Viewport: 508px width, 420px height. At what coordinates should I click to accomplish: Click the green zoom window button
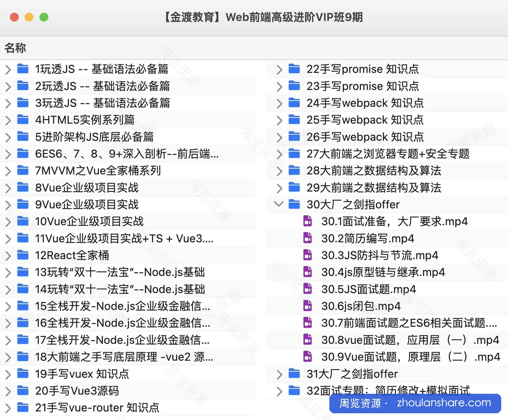click(44, 17)
